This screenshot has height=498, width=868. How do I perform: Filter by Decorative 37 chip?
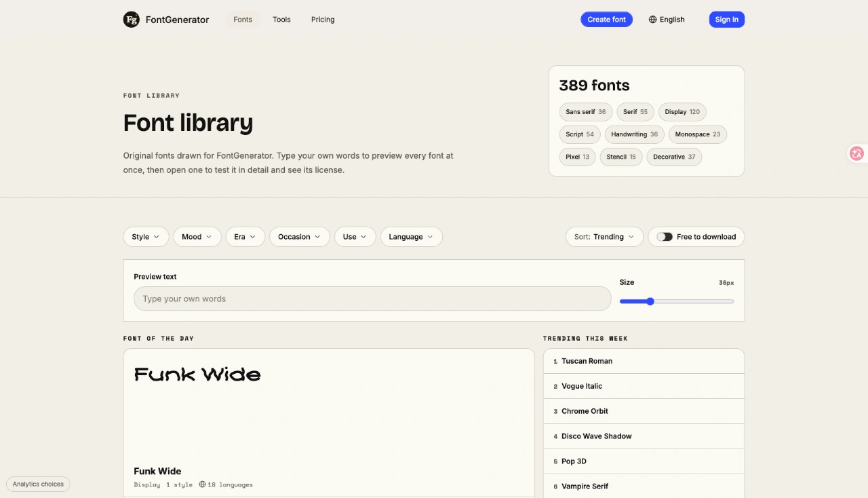tap(674, 157)
